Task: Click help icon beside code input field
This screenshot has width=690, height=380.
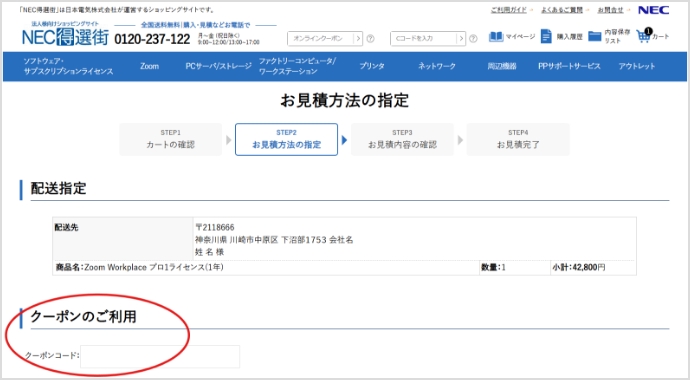Action: [x=473, y=39]
